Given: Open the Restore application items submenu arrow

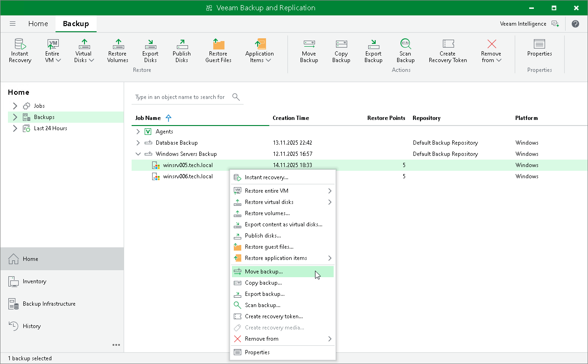Looking at the screenshot, I should coord(329,258).
